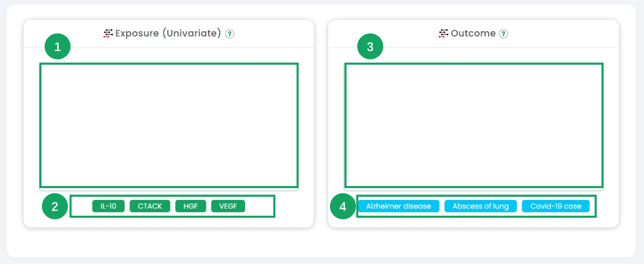Select the VEGF example exposure tag
The height and width of the screenshot is (264, 644).
(228, 206)
